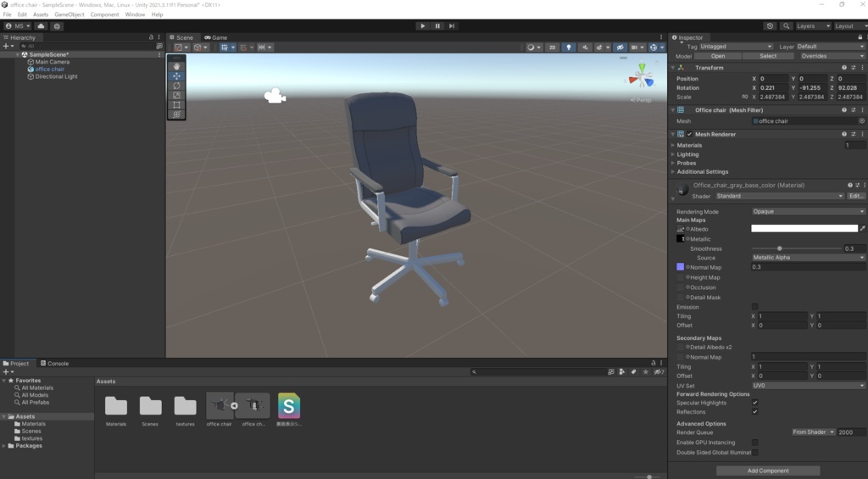This screenshot has height=479, width=868.
Task: Toggle scene audio button
Action: click(585, 47)
